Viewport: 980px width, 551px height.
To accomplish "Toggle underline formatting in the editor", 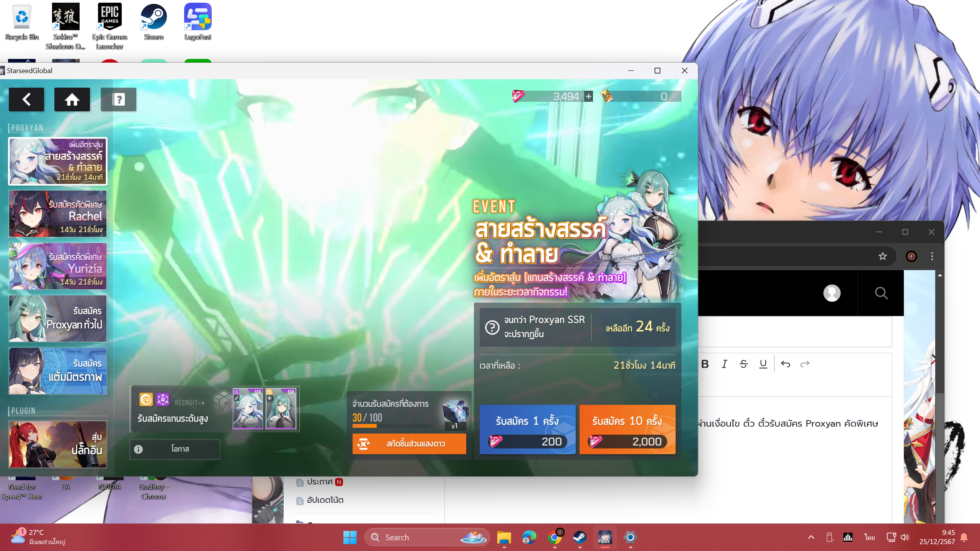I will pyautogui.click(x=763, y=364).
